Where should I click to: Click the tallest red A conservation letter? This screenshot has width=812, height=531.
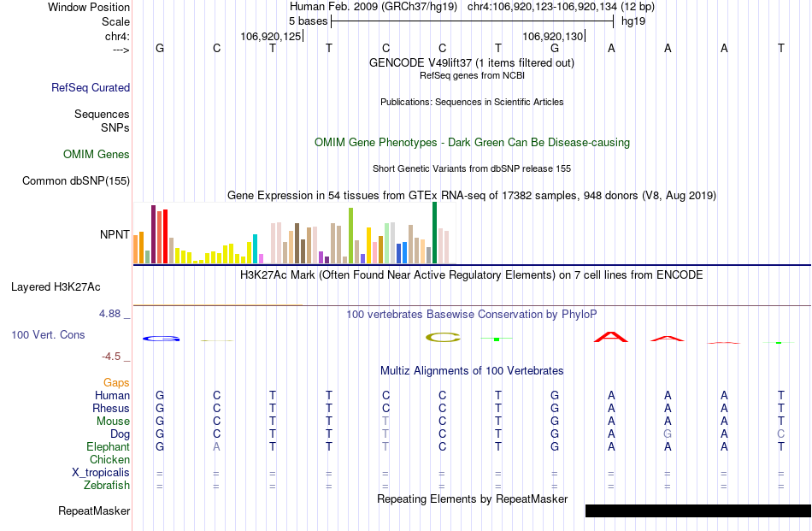(x=611, y=337)
